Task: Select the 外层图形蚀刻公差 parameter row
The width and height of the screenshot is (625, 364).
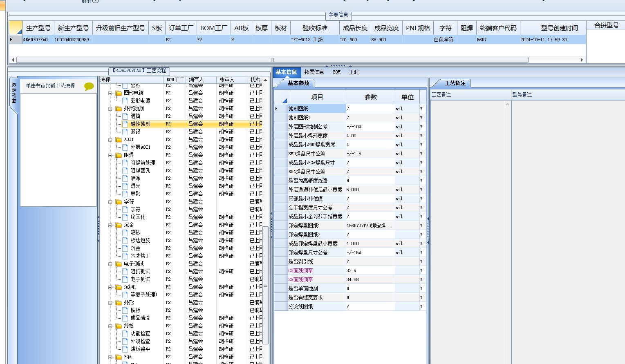Action: pos(350,127)
